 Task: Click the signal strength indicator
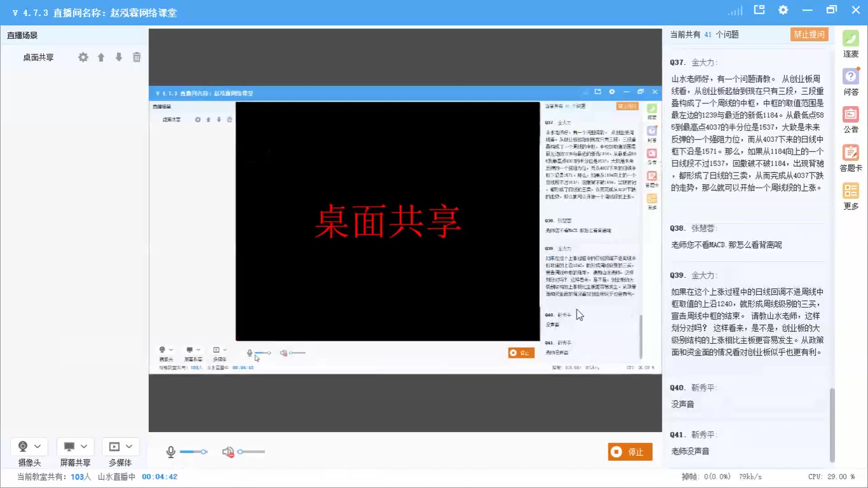pyautogui.click(x=735, y=10)
